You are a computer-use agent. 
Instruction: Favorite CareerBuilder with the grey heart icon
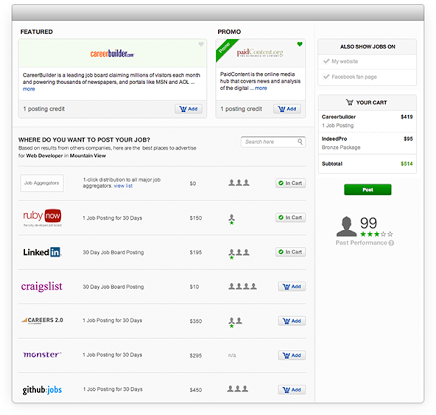tap(201, 44)
